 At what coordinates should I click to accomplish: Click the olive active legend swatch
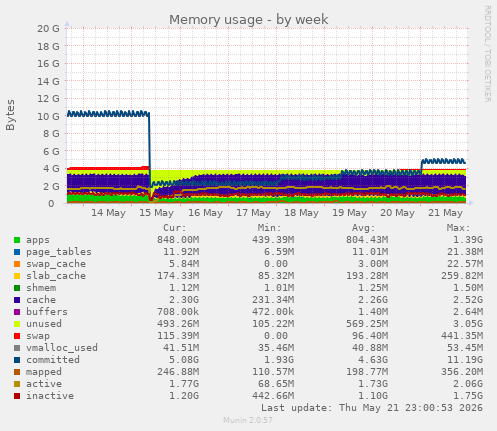point(17,384)
